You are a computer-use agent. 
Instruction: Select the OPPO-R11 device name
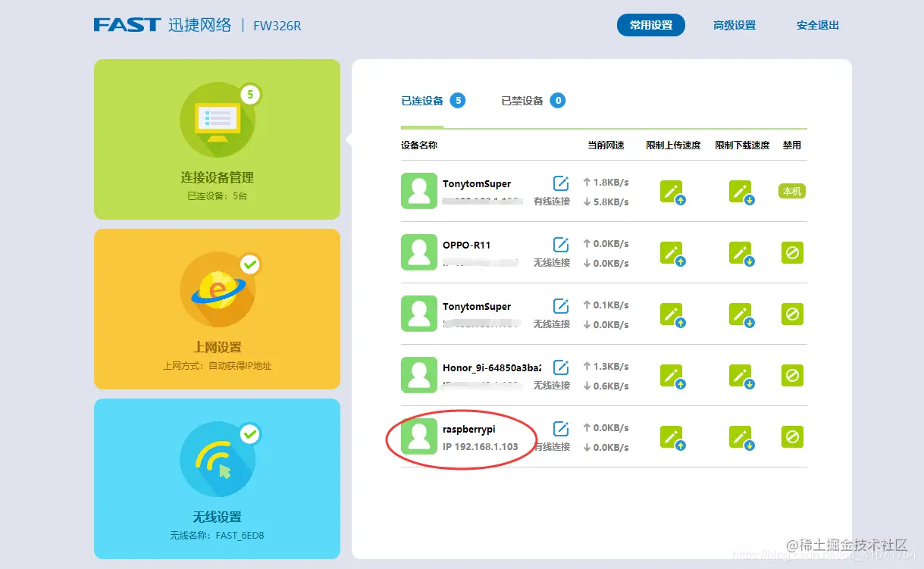click(x=466, y=245)
